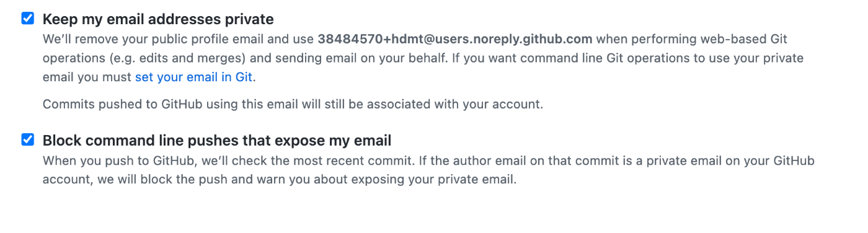Click the 'Commits pushed to GitHub' note
This screenshot has height=233, width=868.
pyautogui.click(x=293, y=104)
